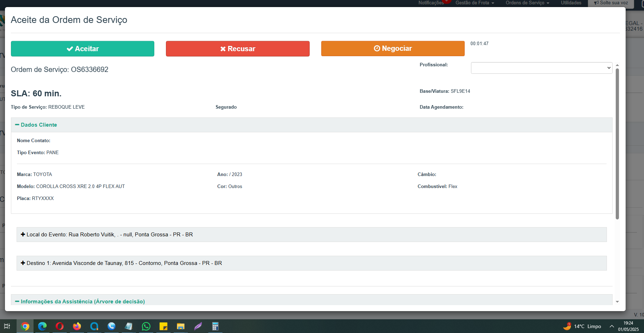Open Opera browser from taskbar
This screenshot has width=644, height=333.
click(x=60, y=326)
